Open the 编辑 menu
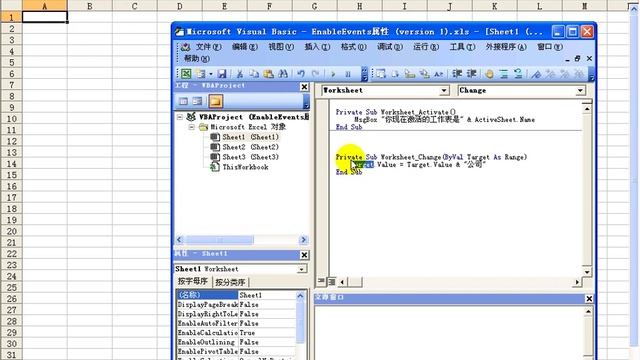Viewport: 640px width, 360px height. 244,47
